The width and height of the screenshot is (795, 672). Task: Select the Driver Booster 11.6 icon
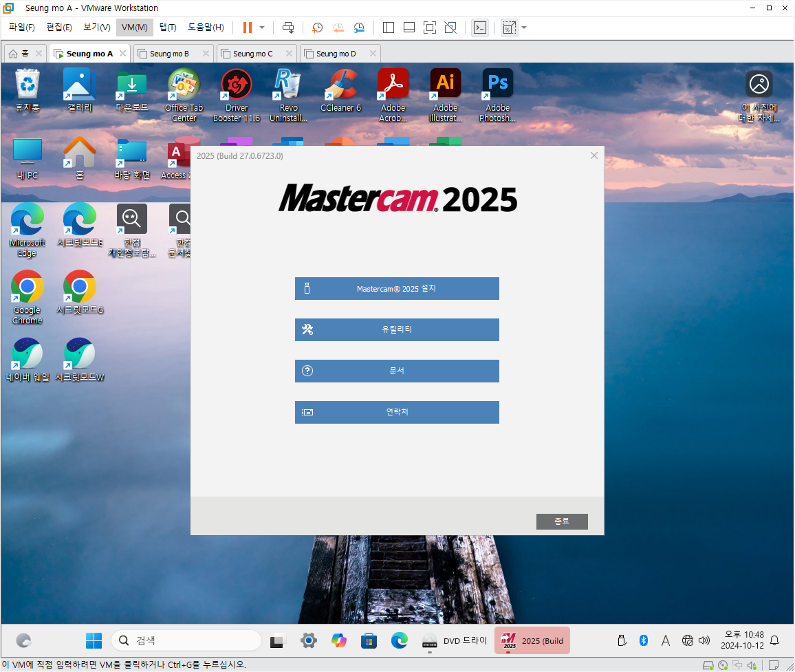pos(237,96)
